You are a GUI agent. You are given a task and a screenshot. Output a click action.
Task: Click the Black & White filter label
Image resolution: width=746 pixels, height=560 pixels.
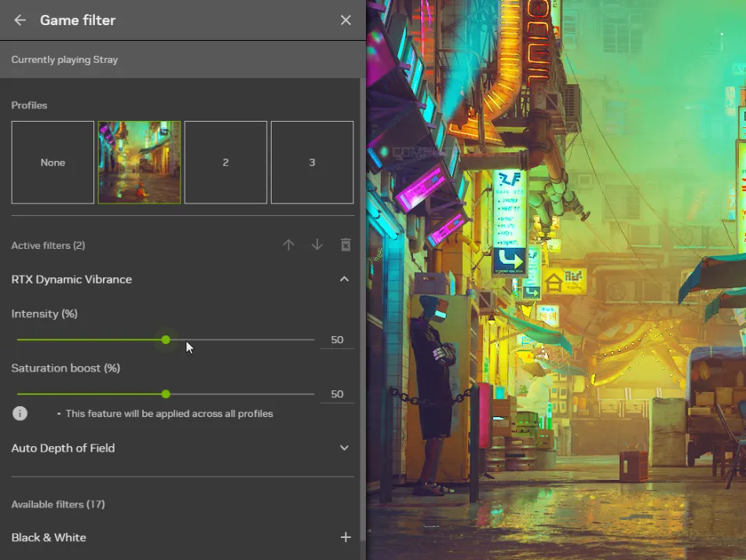(49, 537)
